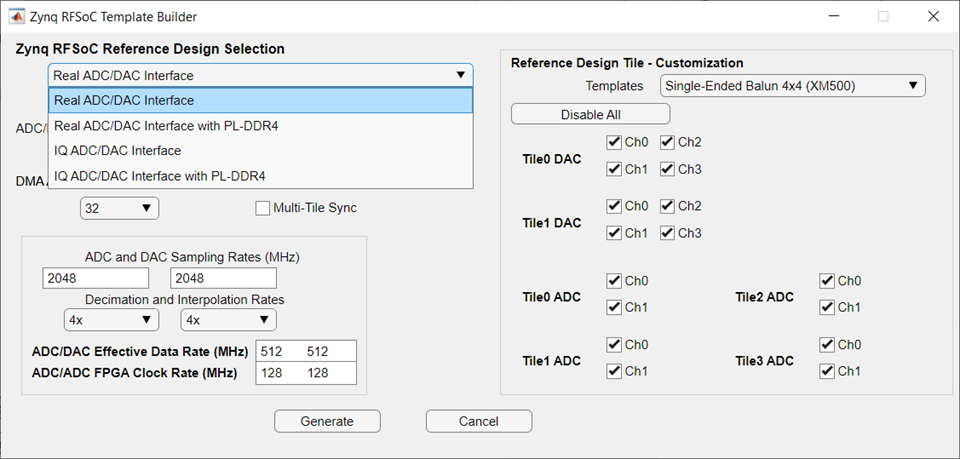Click the Cancel button
This screenshot has height=459, width=960.
pyautogui.click(x=478, y=421)
